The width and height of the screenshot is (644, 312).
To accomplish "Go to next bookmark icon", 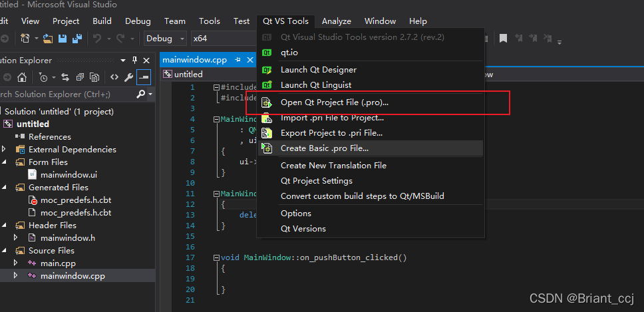I will 533,39.
